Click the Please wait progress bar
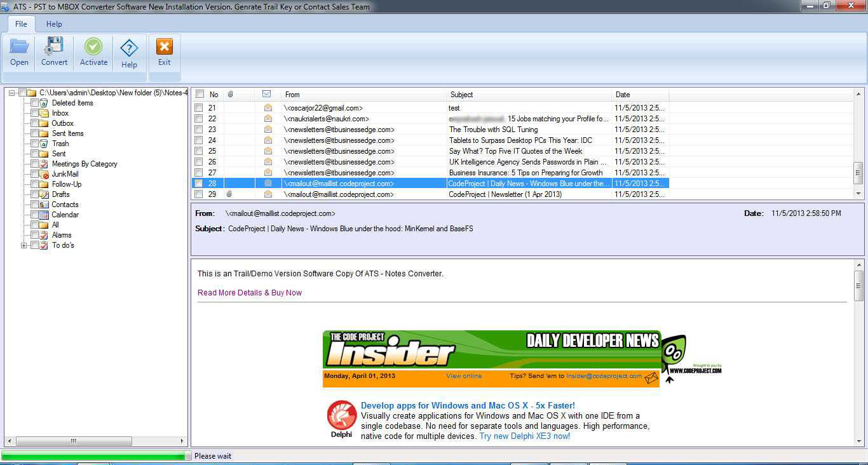Screen dimensions: 868x465 pos(96,456)
